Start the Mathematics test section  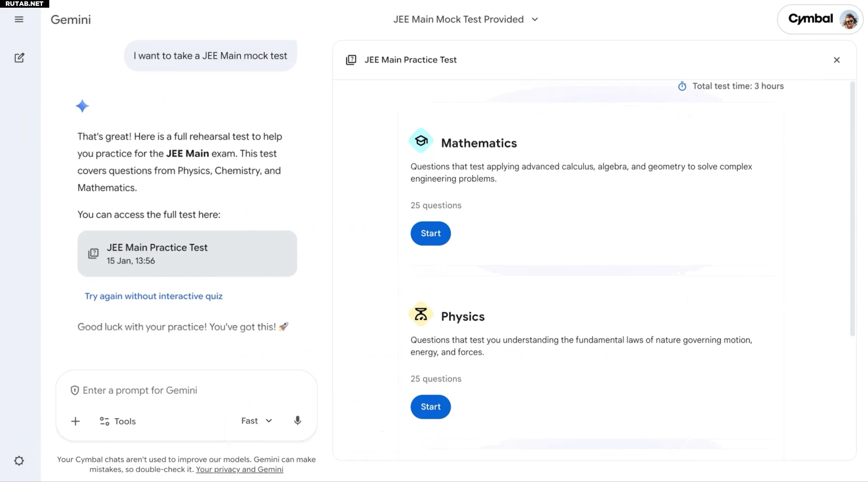pos(430,233)
